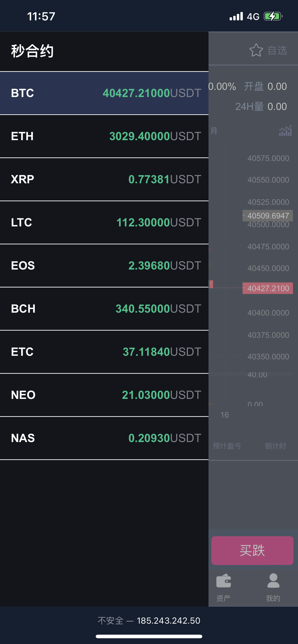Choose the XRP trading pair
Screen dimensions: 298x644
(104, 179)
